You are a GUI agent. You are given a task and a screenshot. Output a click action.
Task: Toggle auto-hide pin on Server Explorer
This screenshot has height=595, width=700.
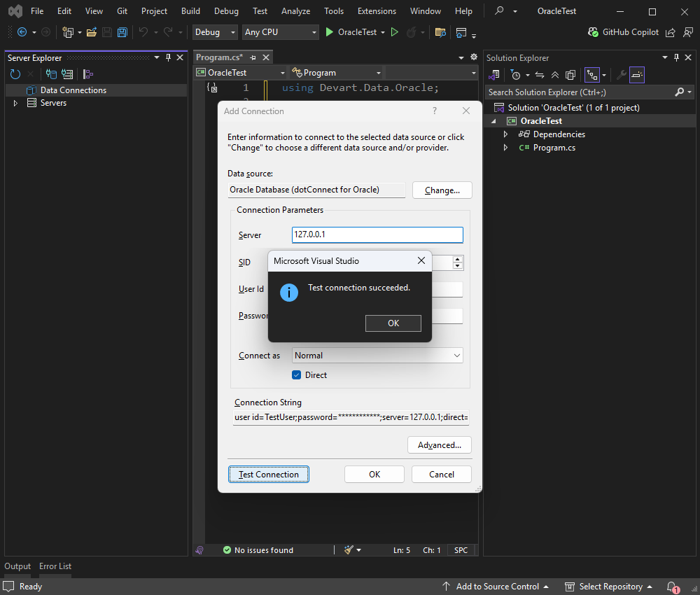point(169,58)
